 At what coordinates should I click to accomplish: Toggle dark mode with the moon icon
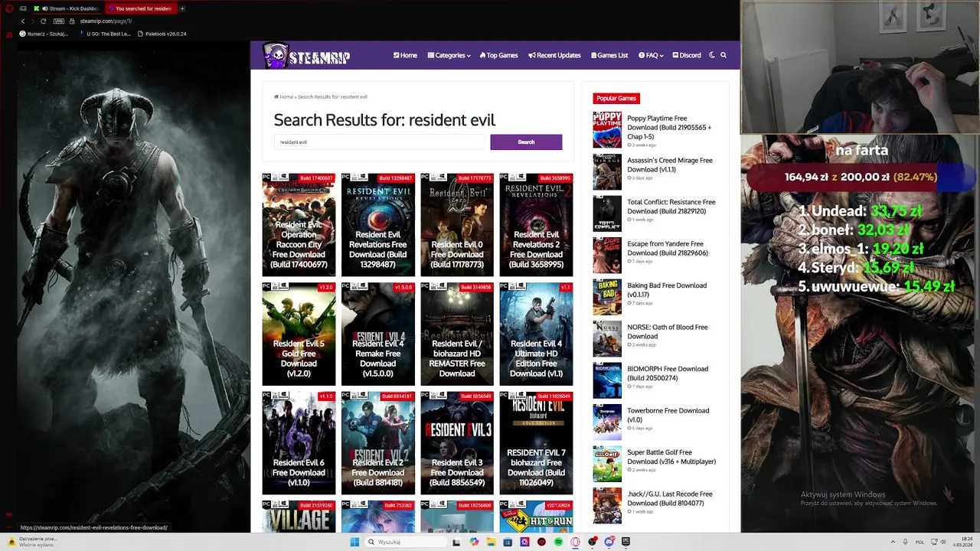[x=712, y=55]
